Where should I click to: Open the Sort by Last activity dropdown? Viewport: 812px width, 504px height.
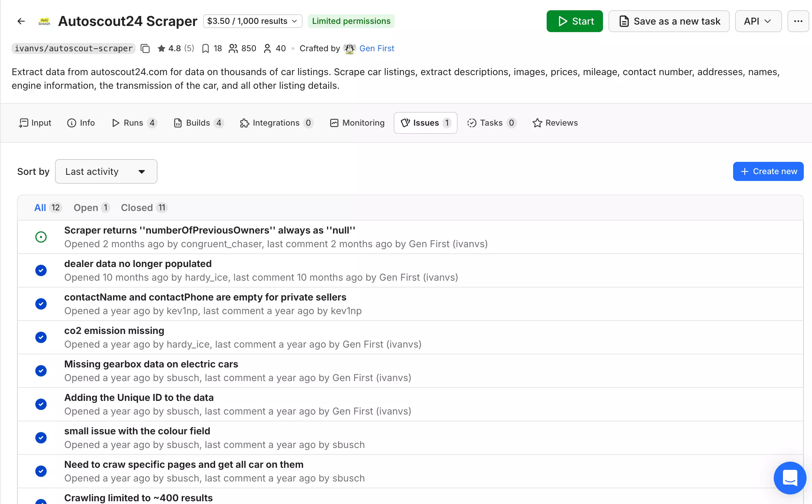click(x=106, y=171)
